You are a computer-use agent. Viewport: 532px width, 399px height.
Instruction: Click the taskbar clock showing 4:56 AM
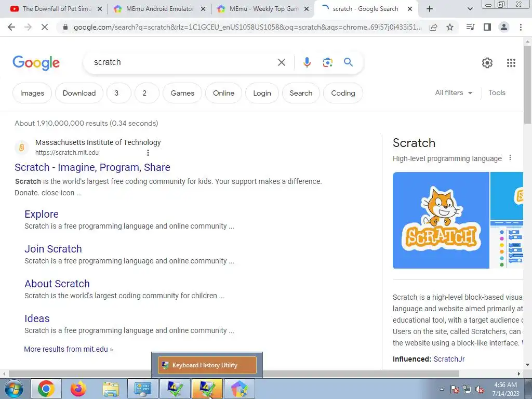coord(506,389)
